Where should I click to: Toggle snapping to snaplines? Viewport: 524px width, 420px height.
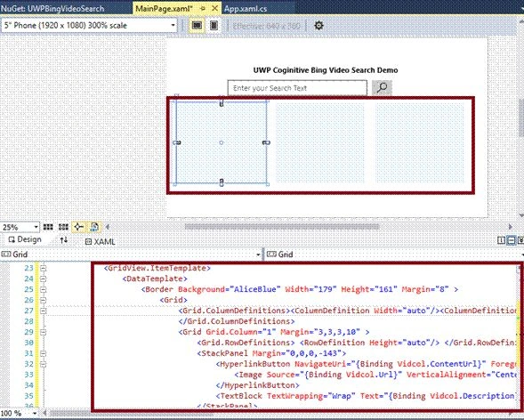[79, 227]
